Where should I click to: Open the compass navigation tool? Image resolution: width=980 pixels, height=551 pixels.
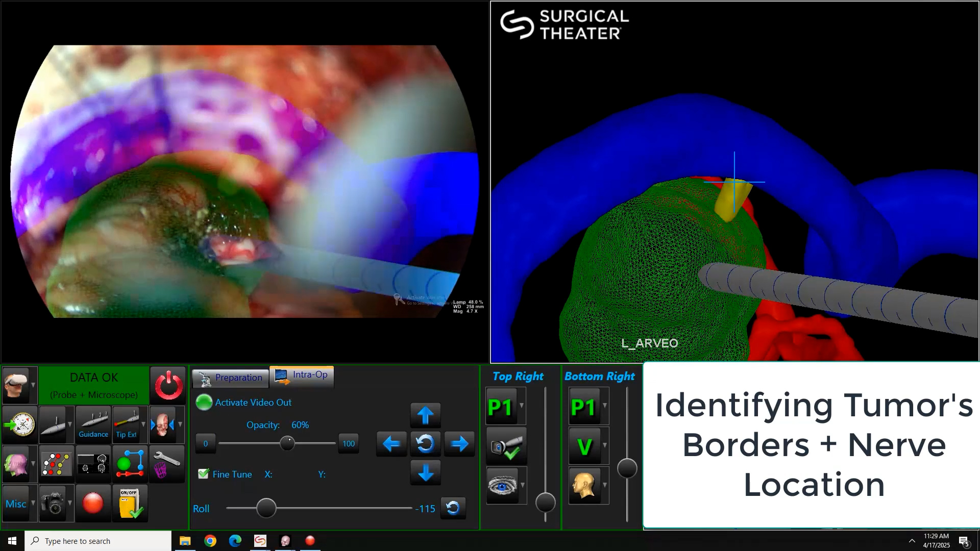19,424
